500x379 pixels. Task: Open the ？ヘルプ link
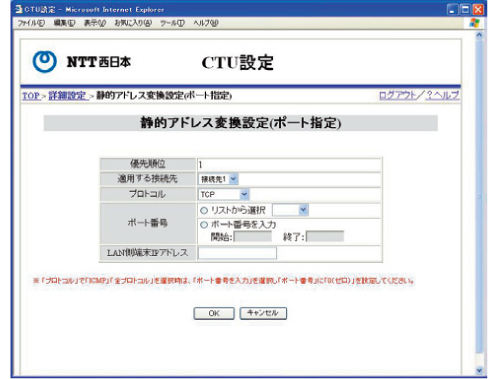point(443,95)
